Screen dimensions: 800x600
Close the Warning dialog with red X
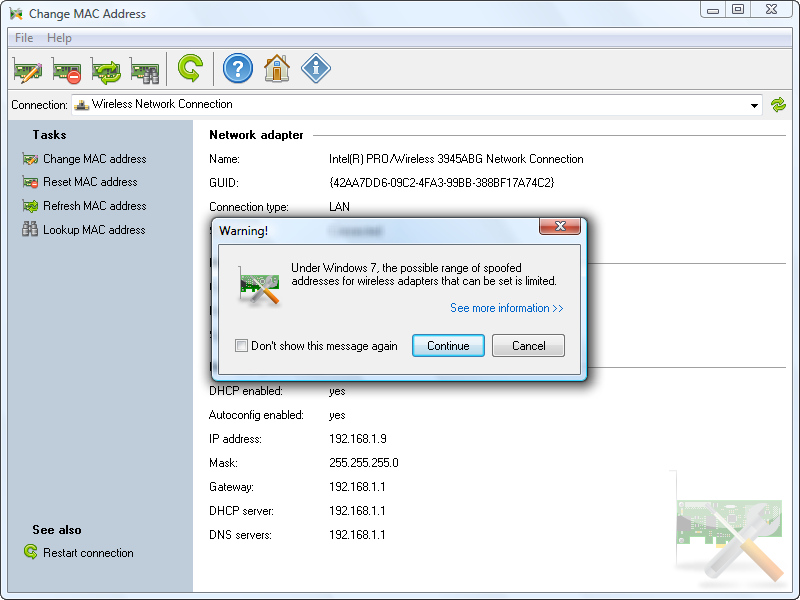point(560,227)
